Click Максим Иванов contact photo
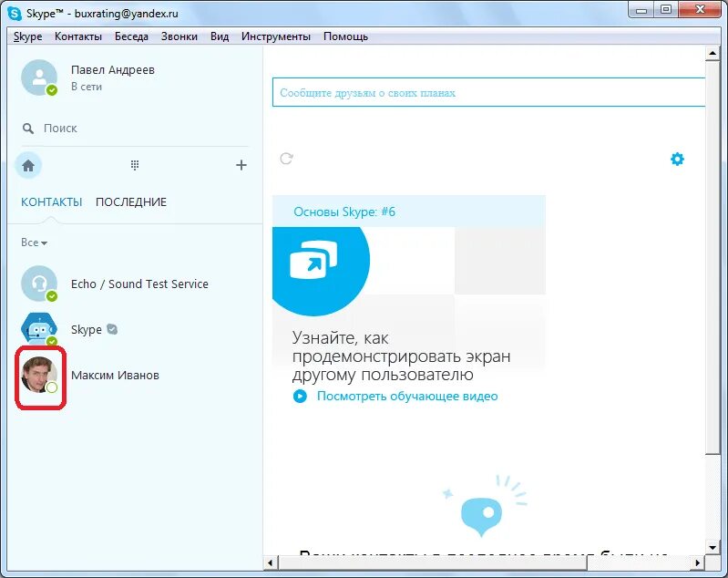 coord(39,375)
